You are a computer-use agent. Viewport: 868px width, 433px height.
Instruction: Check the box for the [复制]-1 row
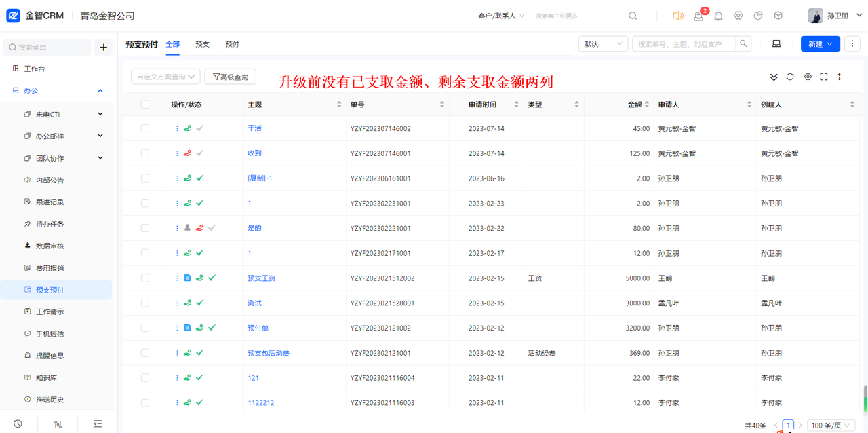pyautogui.click(x=145, y=178)
